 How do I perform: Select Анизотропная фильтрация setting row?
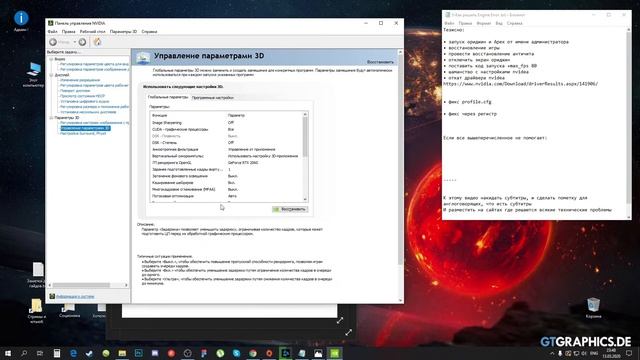pyautogui.click(x=227, y=149)
